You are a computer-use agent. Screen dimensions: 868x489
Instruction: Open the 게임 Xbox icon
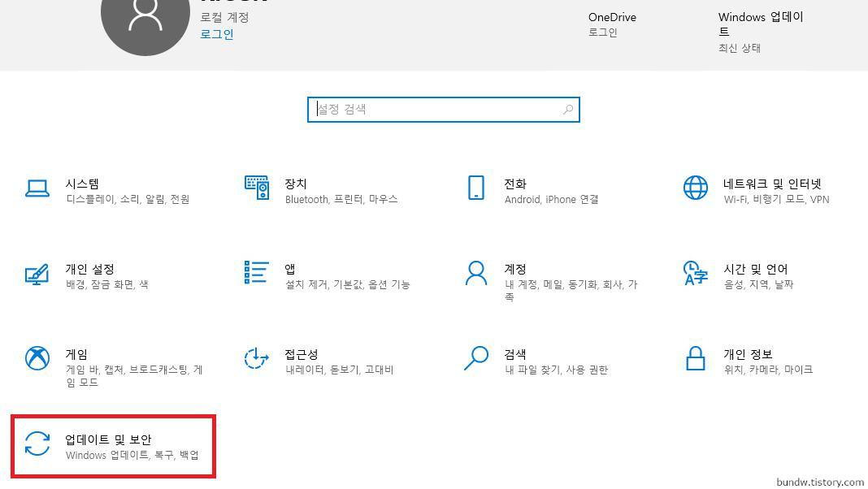pos(37,358)
